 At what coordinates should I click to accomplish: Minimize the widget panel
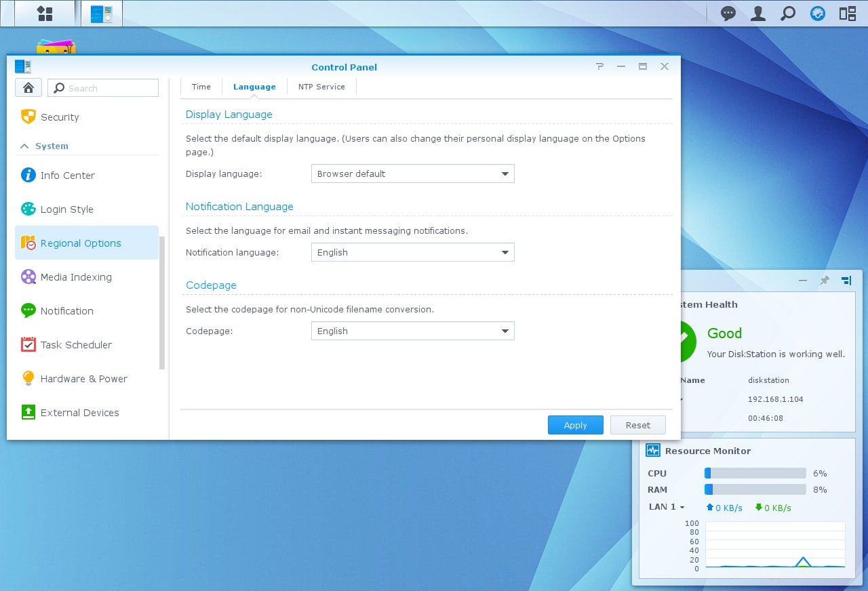click(803, 280)
